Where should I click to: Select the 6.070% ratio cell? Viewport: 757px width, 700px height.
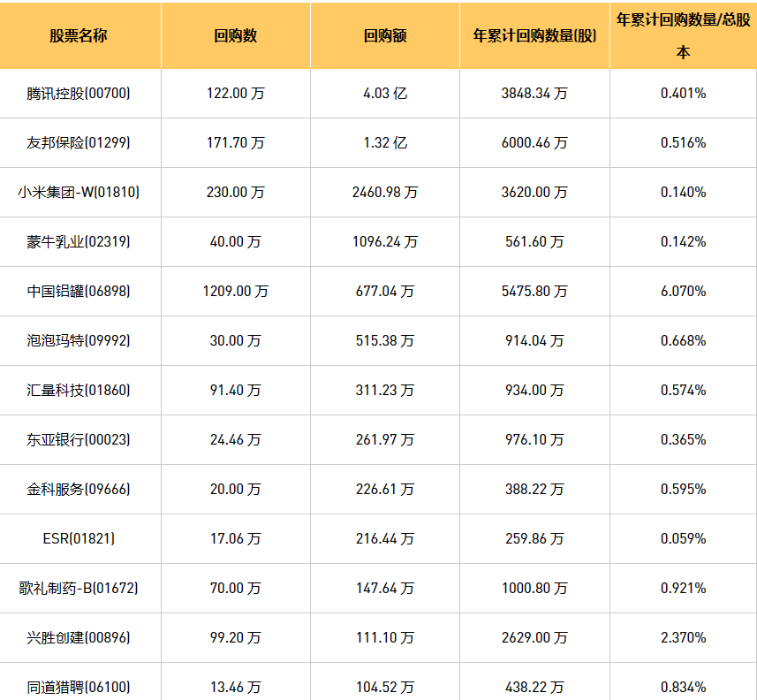(683, 291)
